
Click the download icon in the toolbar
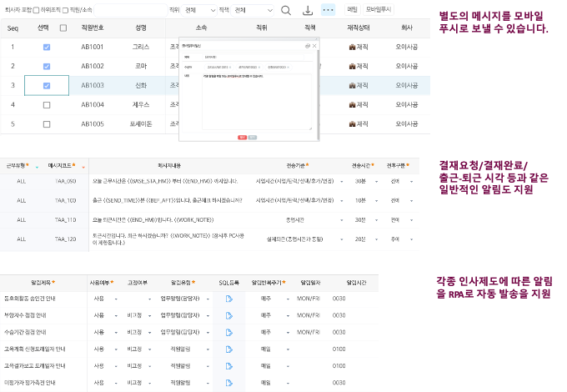tap(308, 11)
